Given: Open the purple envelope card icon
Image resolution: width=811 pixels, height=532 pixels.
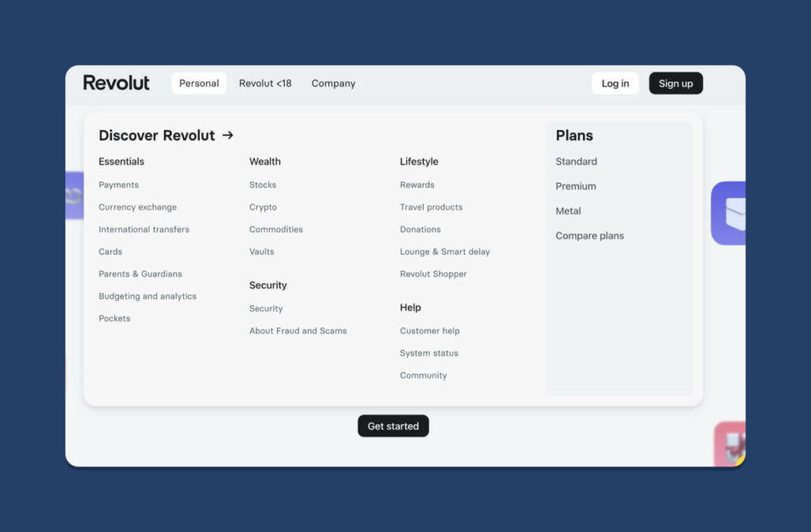Looking at the screenshot, I should pos(729,213).
